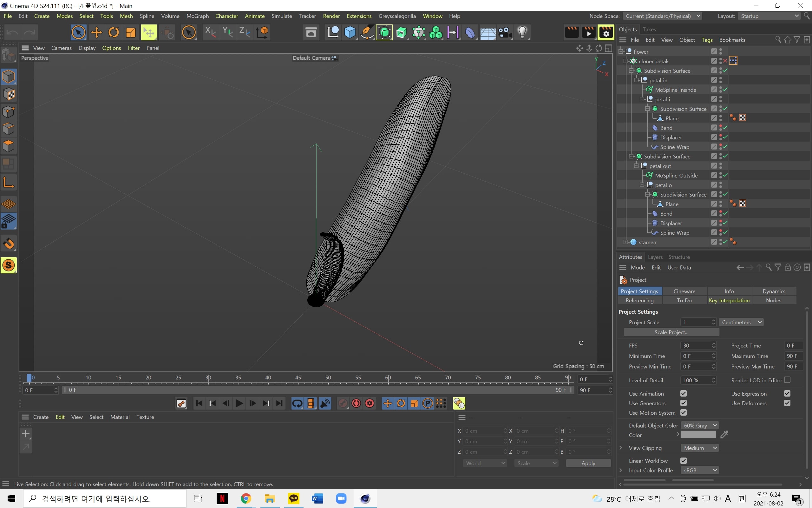Open the Key Interpolation tab
Screen dimensions: 812x508
coord(729,300)
